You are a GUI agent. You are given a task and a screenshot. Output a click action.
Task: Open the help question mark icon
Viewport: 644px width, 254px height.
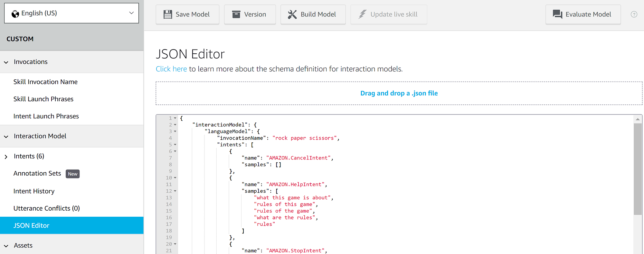pos(634,14)
